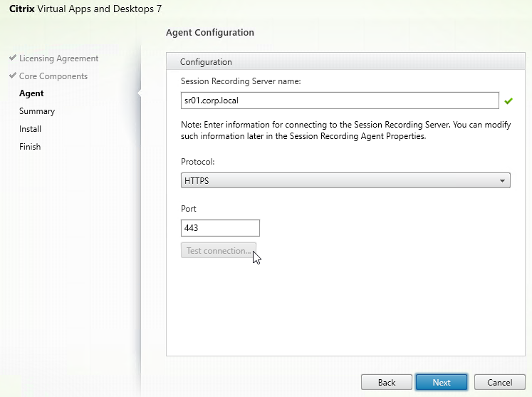Click into the Port field showing 443
This screenshot has height=397, width=532.
(x=220, y=228)
